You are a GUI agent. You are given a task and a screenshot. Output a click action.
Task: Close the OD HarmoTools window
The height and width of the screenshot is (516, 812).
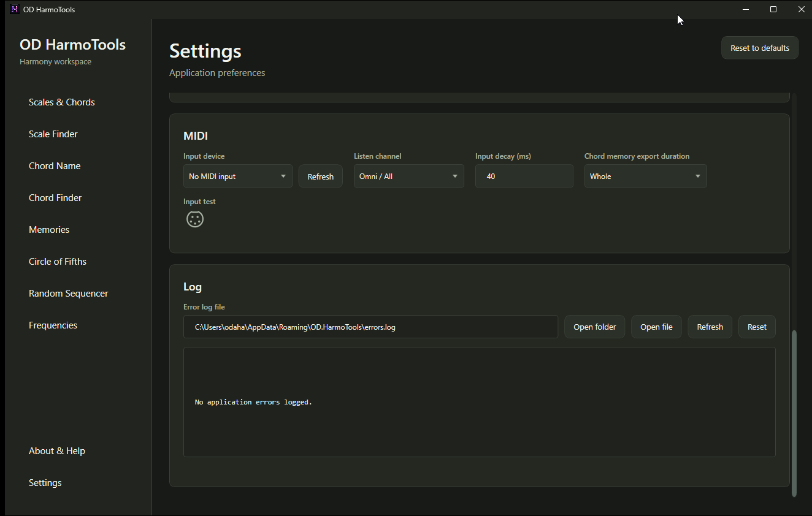click(x=801, y=9)
